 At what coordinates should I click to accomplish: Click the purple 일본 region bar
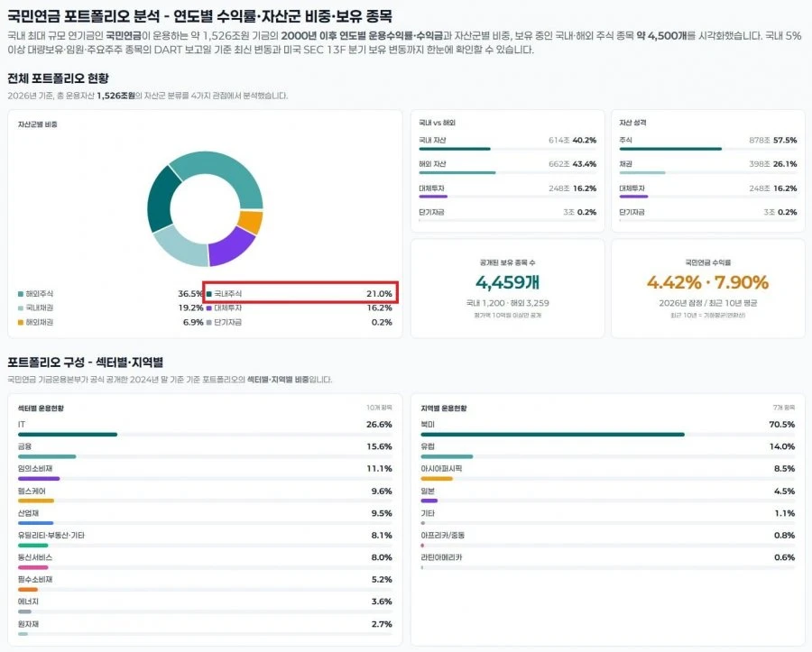(x=429, y=500)
